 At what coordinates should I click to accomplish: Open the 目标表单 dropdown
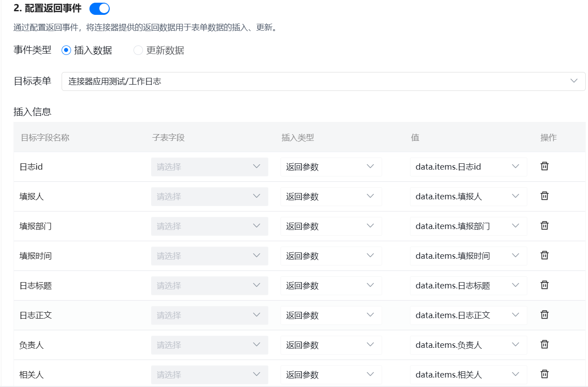pyautogui.click(x=323, y=81)
